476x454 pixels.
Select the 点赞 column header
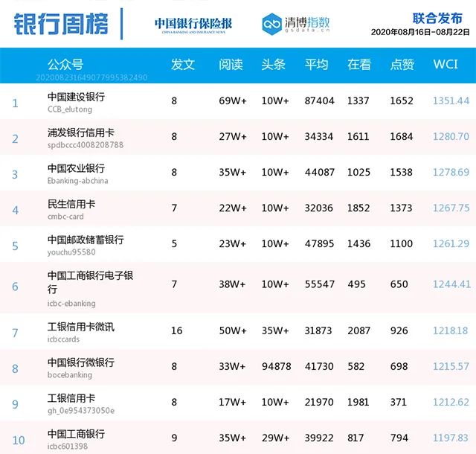(x=402, y=65)
